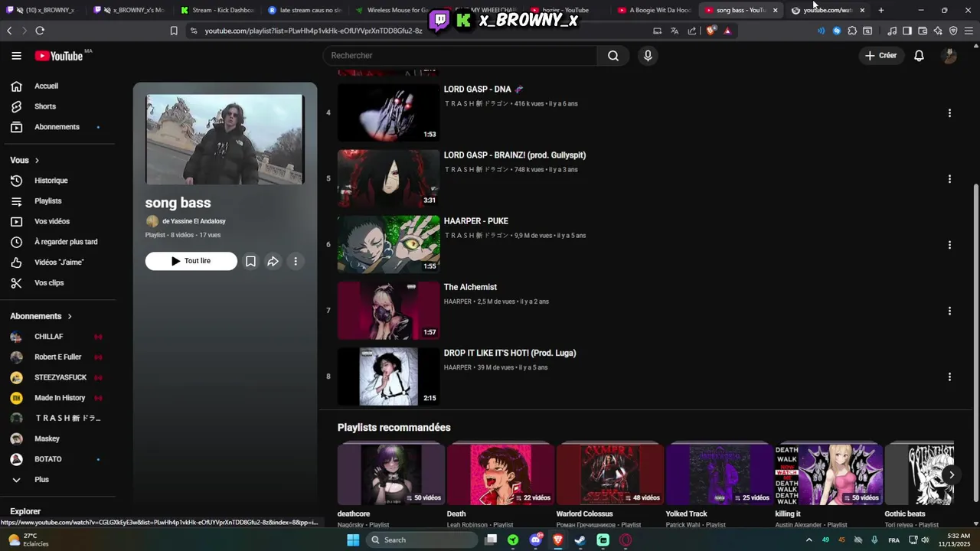The image size is (980, 551).
Task: Open HAARPER - PUKE video title
Action: 476,221
